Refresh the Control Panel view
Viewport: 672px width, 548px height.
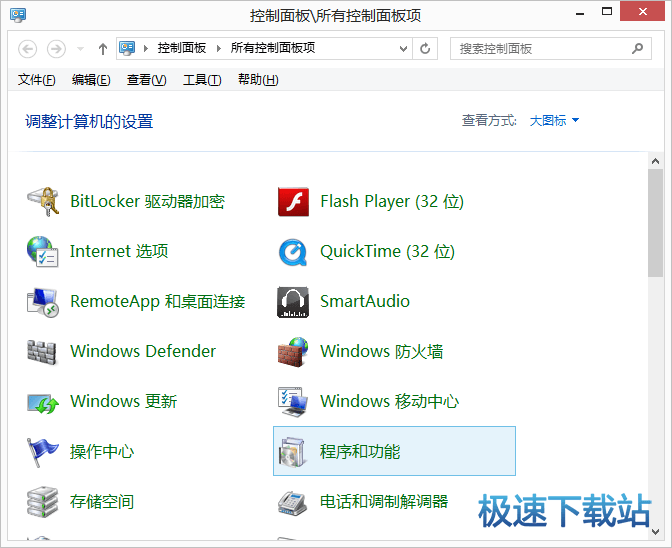[425, 48]
